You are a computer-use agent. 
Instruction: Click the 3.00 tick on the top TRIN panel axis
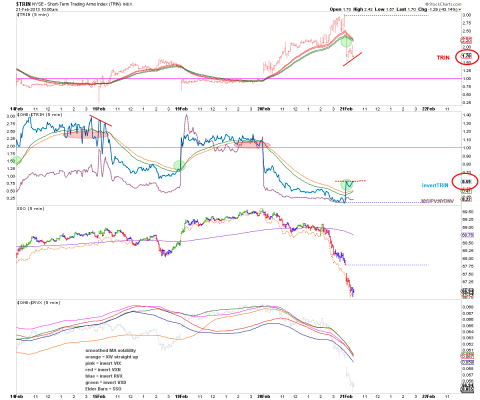(x=466, y=15)
